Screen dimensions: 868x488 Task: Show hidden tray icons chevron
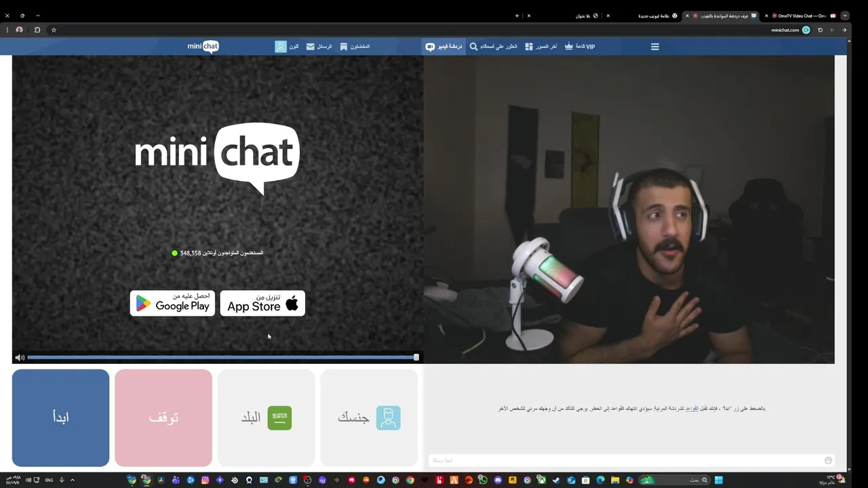coord(72,480)
